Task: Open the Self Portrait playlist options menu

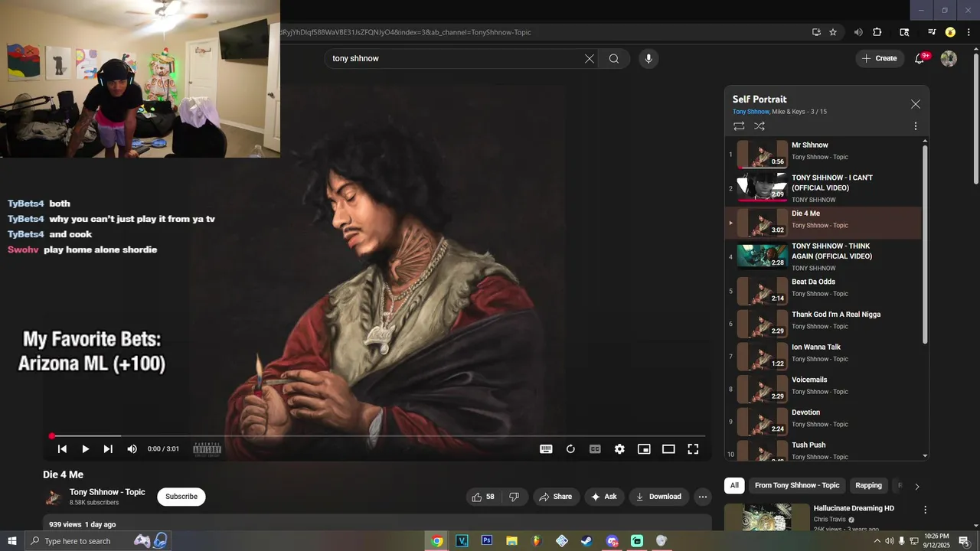Action: [916, 126]
